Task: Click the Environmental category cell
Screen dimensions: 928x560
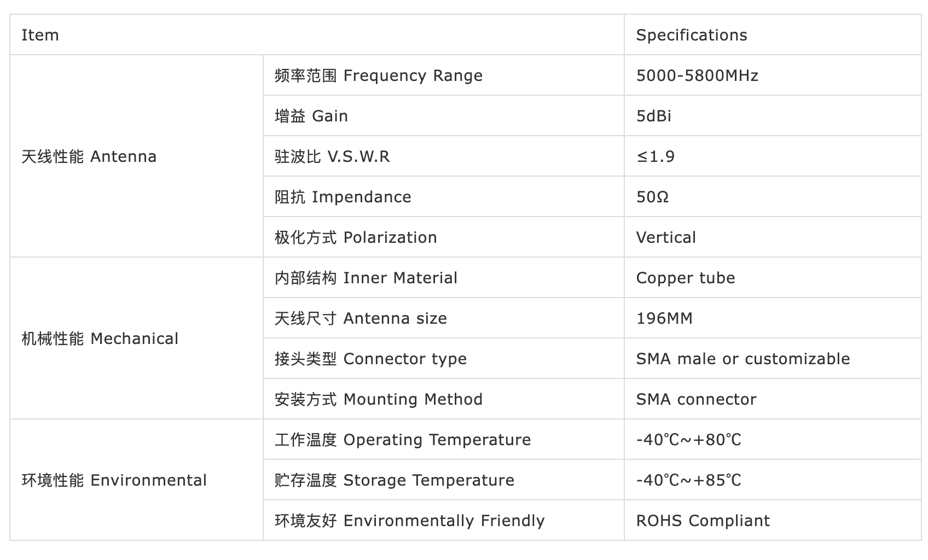Action: click(114, 480)
